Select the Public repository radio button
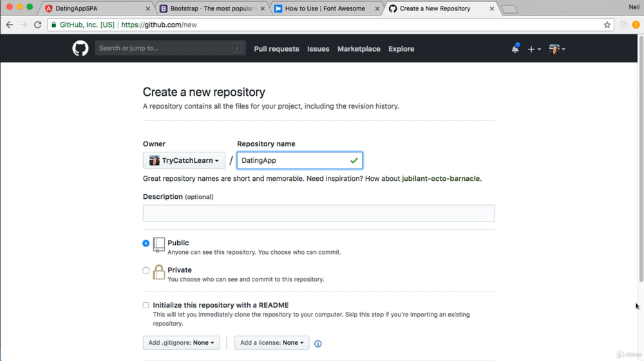Image resolution: width=644 pixels, height=361 pixels. (x=146, y=243)
